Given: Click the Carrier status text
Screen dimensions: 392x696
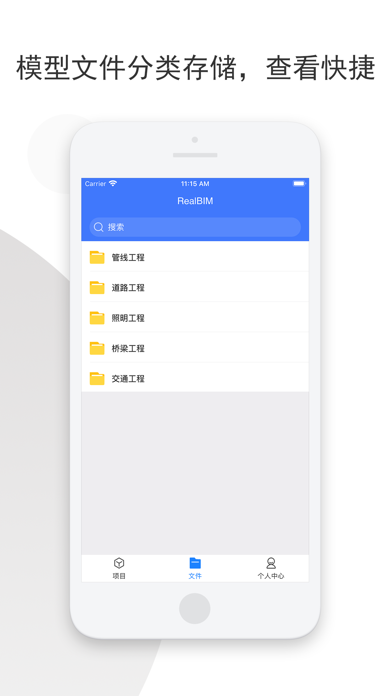Looking at the screenshot, I should click(x=95, y=184).
